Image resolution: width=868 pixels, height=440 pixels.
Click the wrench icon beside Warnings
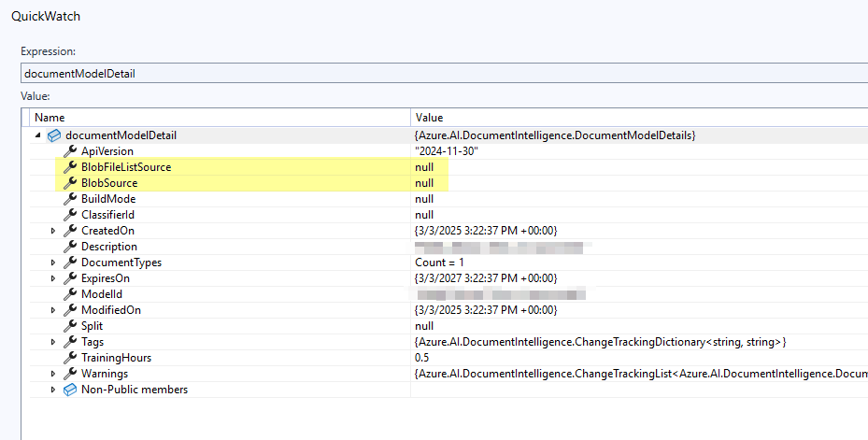[x=70, y=374]
